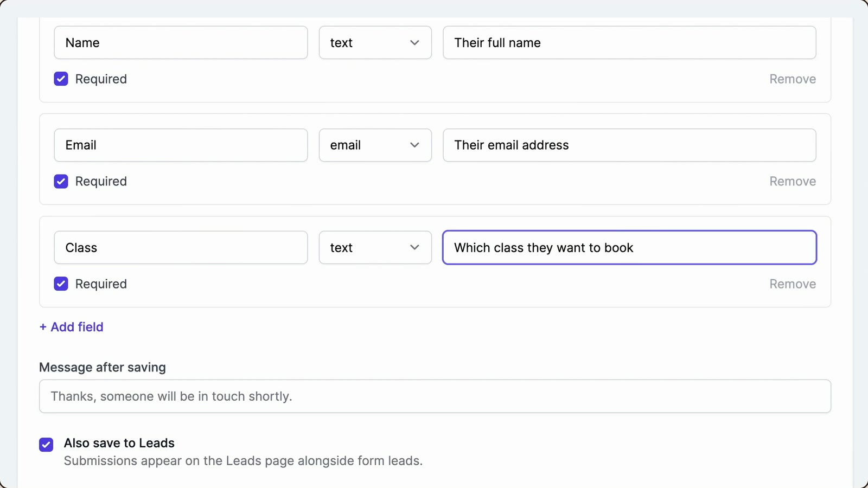
Task: Click the 'Their full name' description field
Action: [629, 43]
